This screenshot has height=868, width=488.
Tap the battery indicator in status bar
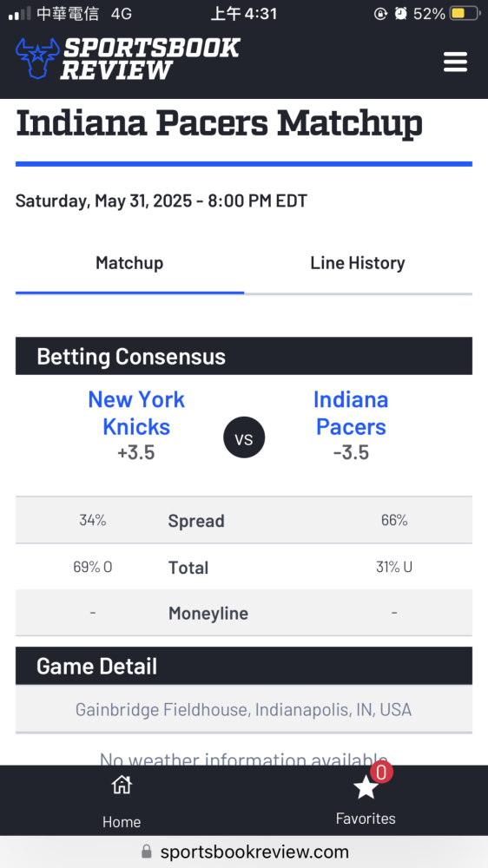click(465, 14)
